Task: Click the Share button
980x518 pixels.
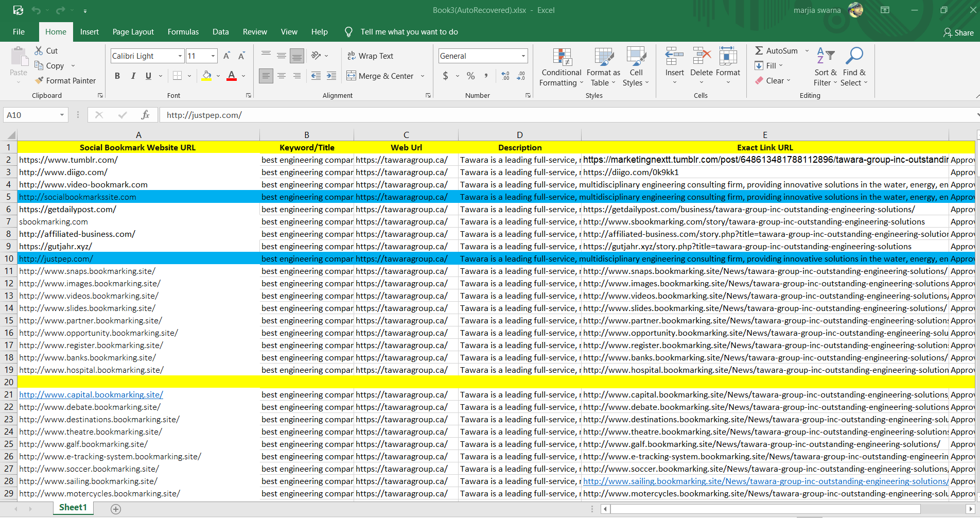Action: (958, 32)
